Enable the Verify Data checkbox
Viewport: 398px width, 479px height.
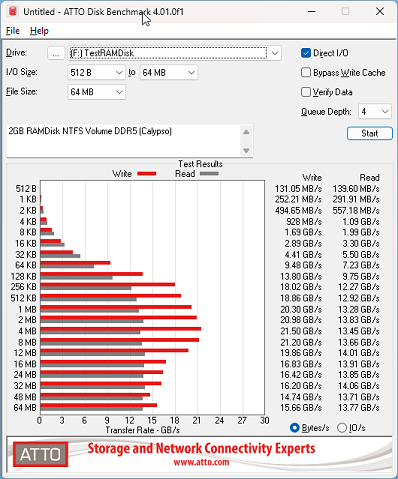306,92
